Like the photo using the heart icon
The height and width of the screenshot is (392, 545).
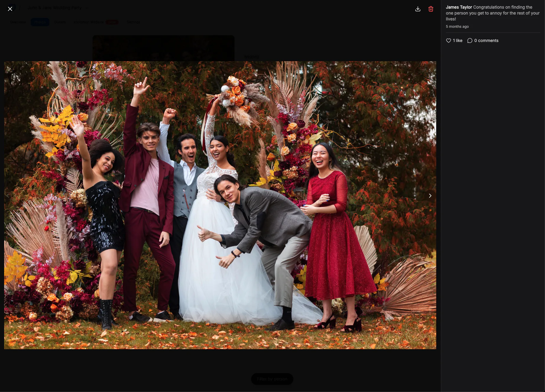(x=449, y=41)
